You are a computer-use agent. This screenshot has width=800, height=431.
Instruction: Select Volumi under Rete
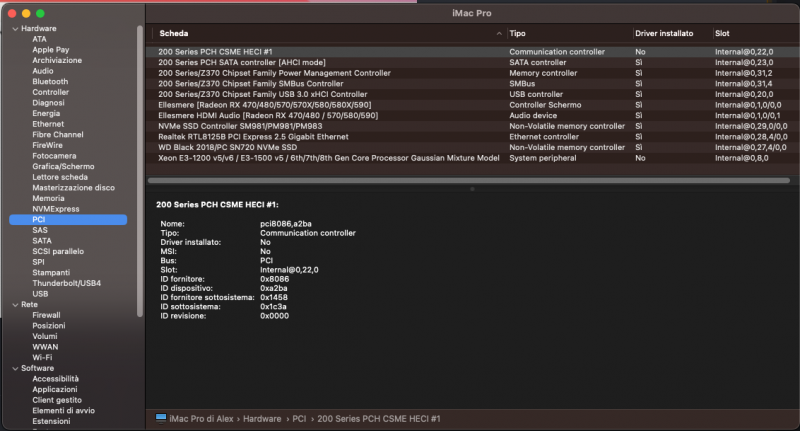44,336
